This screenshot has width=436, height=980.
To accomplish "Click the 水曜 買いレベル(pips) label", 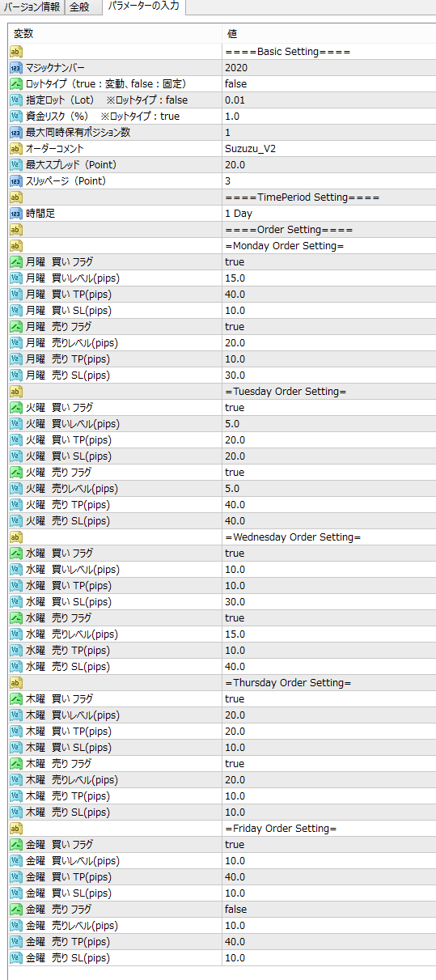I will point(72,570).
